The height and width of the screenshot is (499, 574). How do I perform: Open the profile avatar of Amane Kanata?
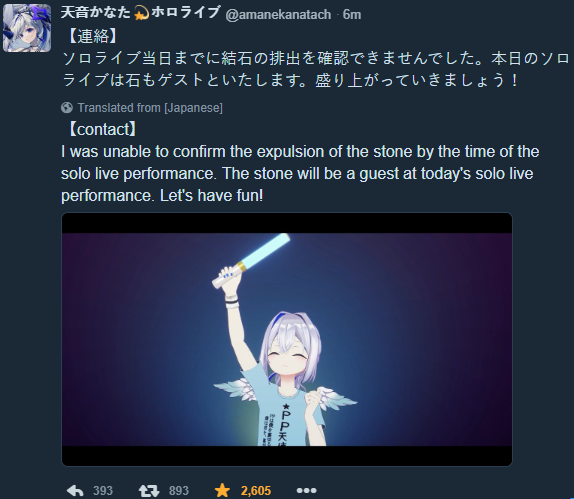tap(27, 28)
